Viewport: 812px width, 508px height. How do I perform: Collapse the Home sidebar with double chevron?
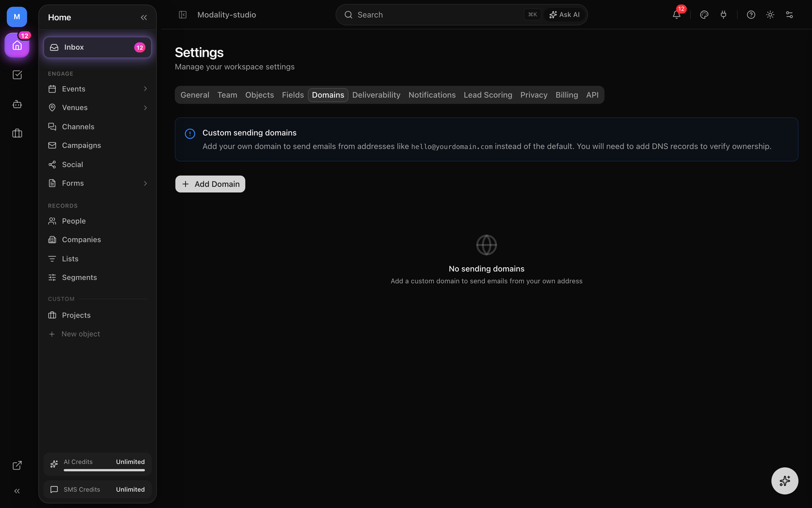point(144,17)
